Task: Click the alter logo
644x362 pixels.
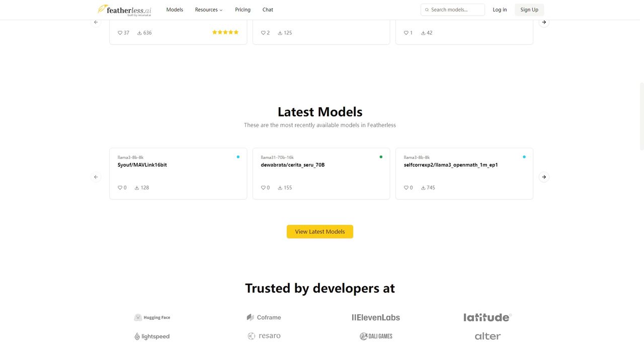Action: tap(488, 336)
